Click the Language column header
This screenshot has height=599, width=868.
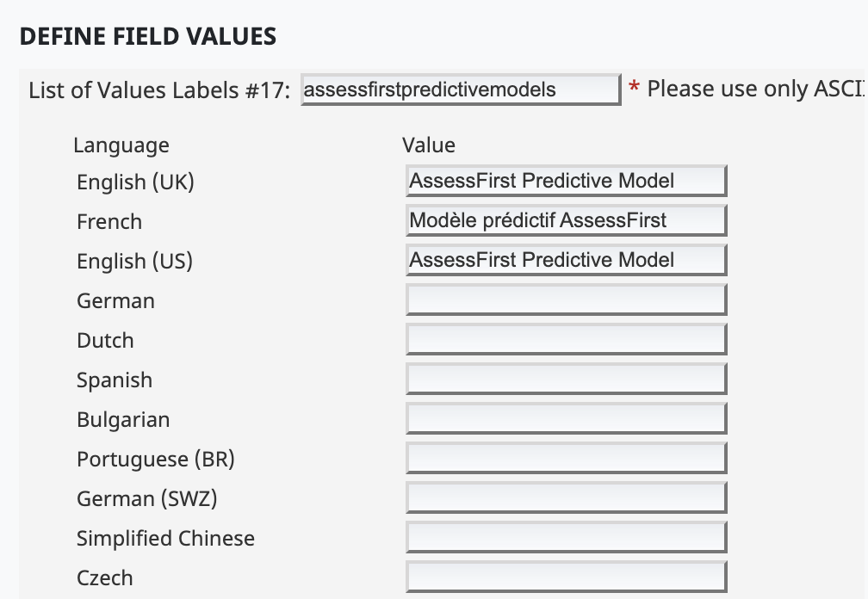tap(121, 145)
